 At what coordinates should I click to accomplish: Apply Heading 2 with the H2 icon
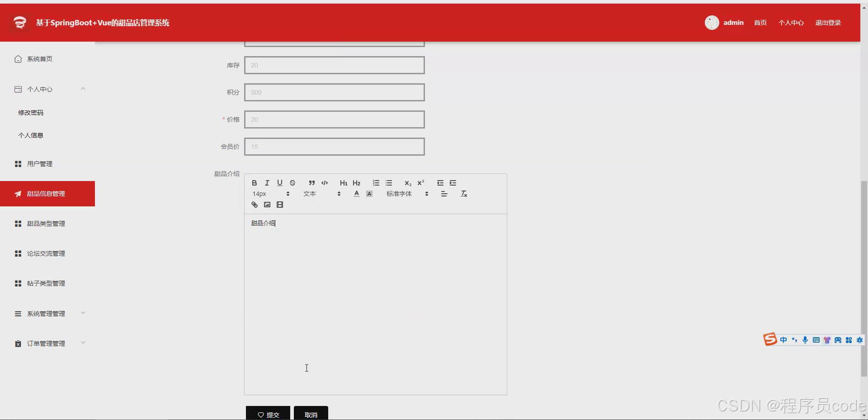tap(356, 183)
